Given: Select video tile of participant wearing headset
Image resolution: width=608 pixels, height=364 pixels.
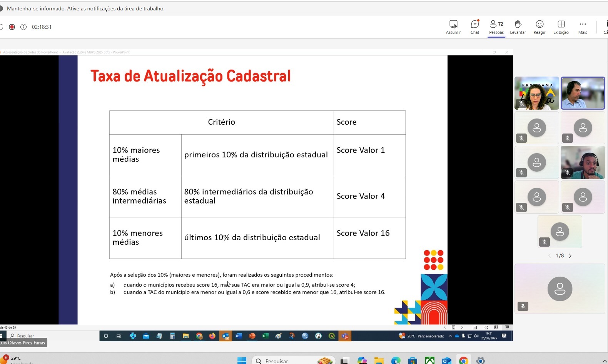Looking at the screenshot, I should pyautogui.click(x=583, y=162).
